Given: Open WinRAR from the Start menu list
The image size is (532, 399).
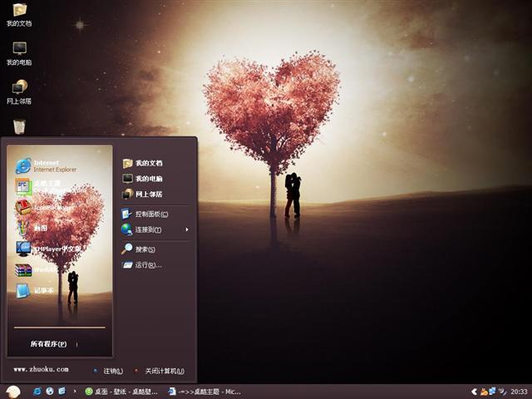Looking at the screenshot, I should pyautogui.click(x=42, y=269).
